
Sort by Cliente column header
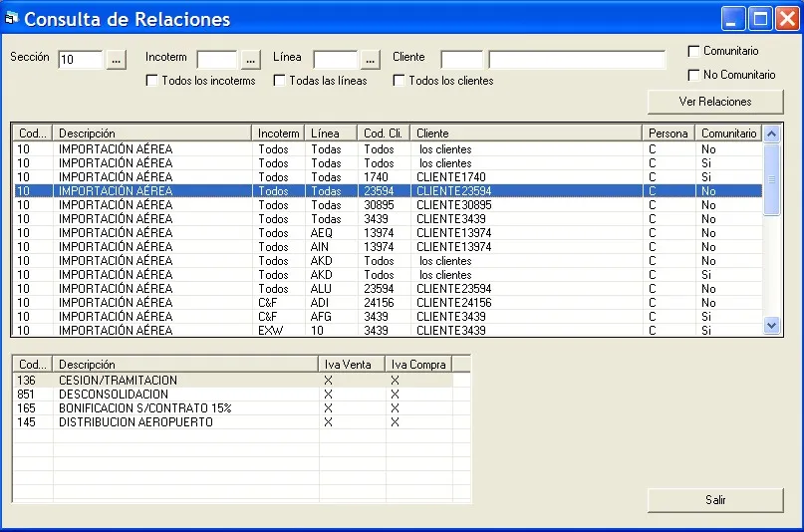(526, 133)
